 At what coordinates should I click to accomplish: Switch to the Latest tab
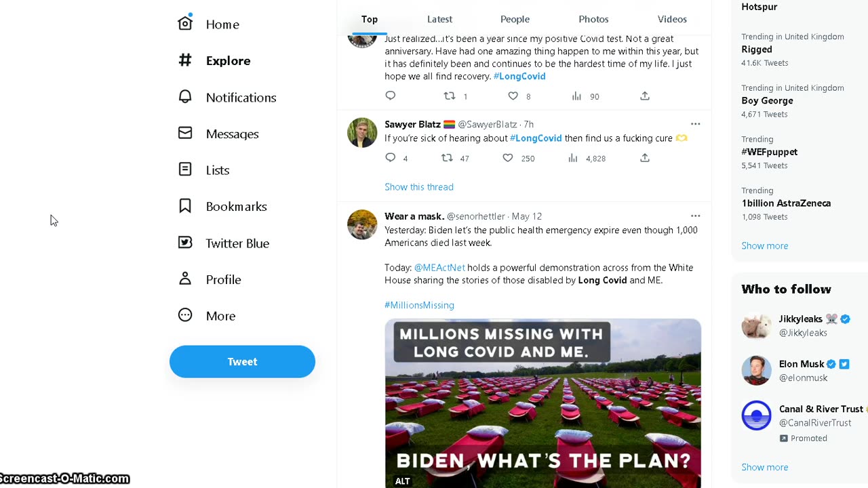[x=439, y=19]
